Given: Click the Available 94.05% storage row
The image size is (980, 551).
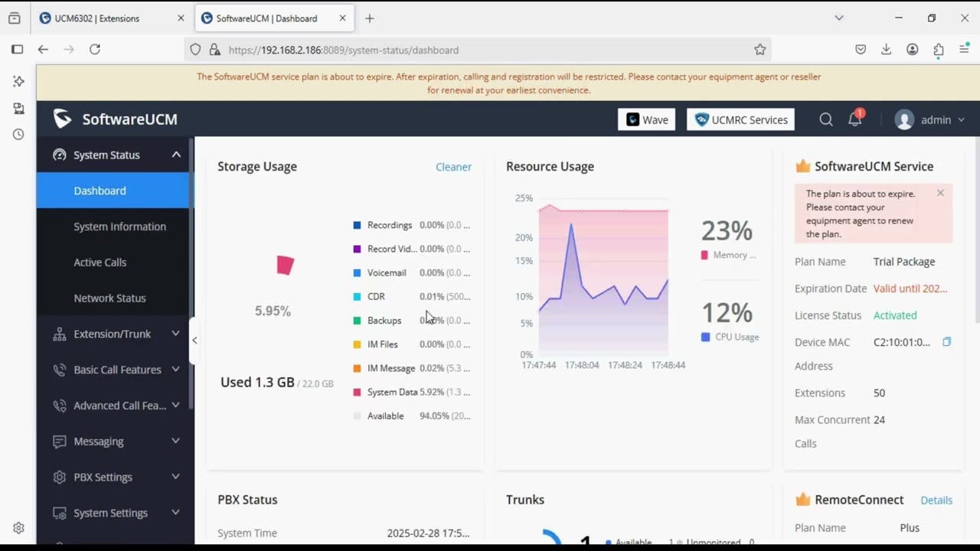Looking at the screenshot, I should pyautogui.click(x=412, y=416).
